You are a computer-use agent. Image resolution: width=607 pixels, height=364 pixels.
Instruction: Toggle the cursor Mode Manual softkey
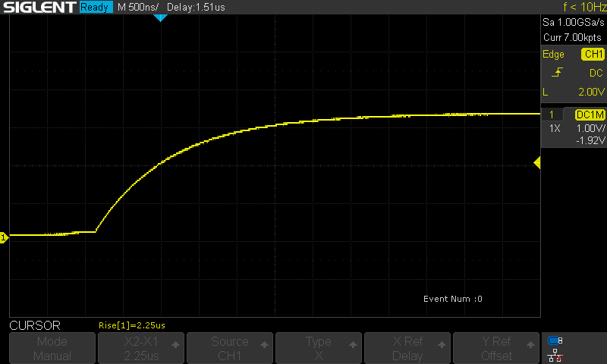click(52, 349)
